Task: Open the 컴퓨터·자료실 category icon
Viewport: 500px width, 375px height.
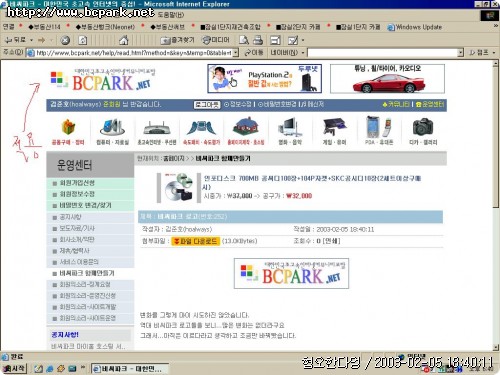Action: click(x=112, y=132)
